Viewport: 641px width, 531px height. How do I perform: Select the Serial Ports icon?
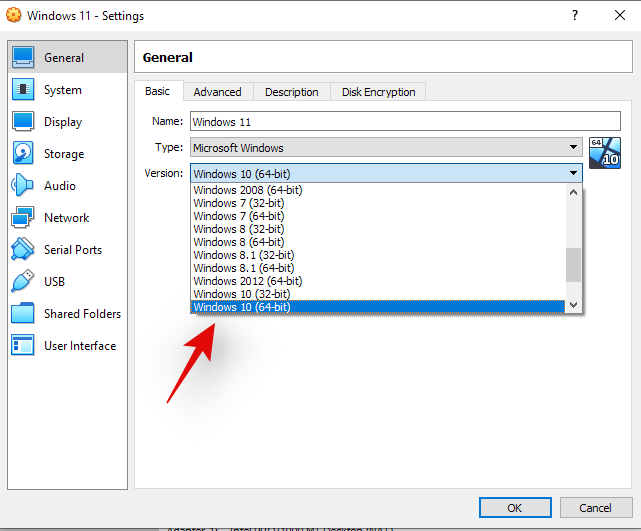click(x=23, y=250)
